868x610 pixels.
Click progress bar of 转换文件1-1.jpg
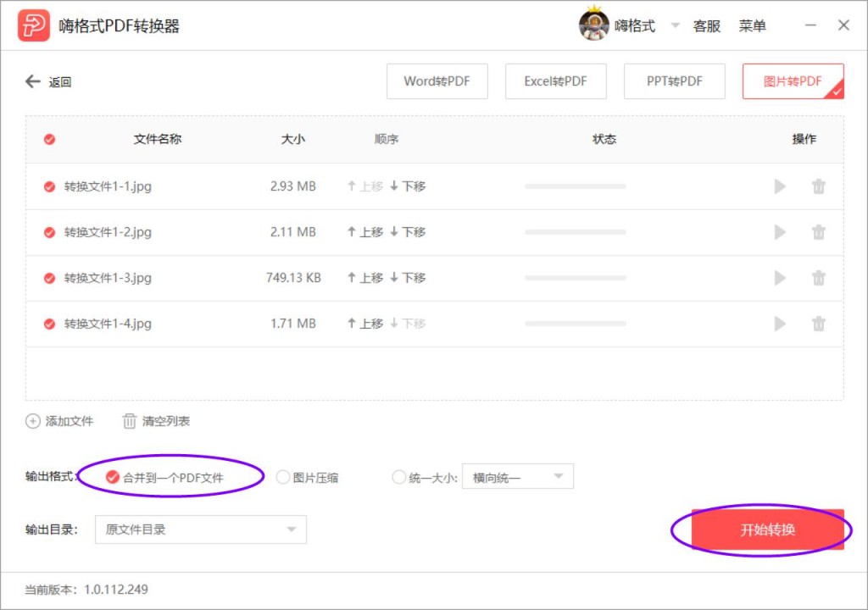coord(576,186)
